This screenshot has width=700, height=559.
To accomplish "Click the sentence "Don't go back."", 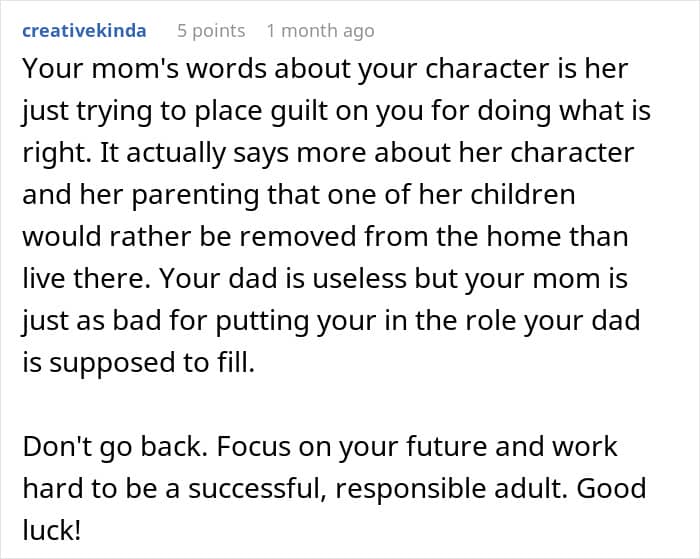I will tap(115, 446).
